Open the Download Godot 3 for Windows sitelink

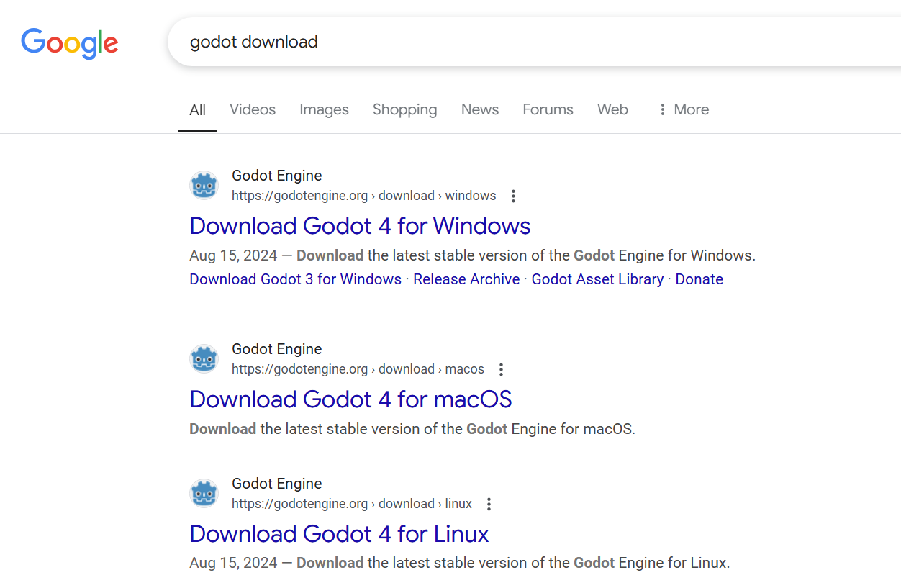(295, 279)
